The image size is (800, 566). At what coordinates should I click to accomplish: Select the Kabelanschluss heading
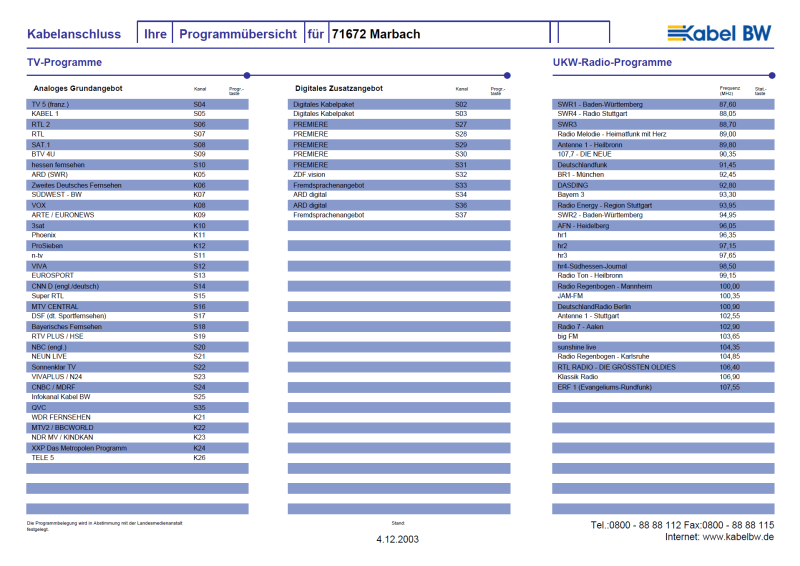point(74,34)
